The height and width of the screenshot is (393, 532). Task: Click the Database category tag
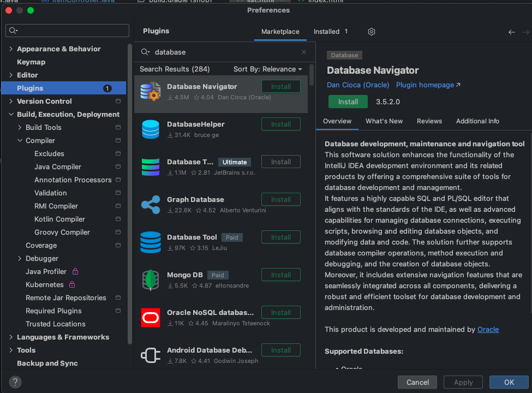344,55
